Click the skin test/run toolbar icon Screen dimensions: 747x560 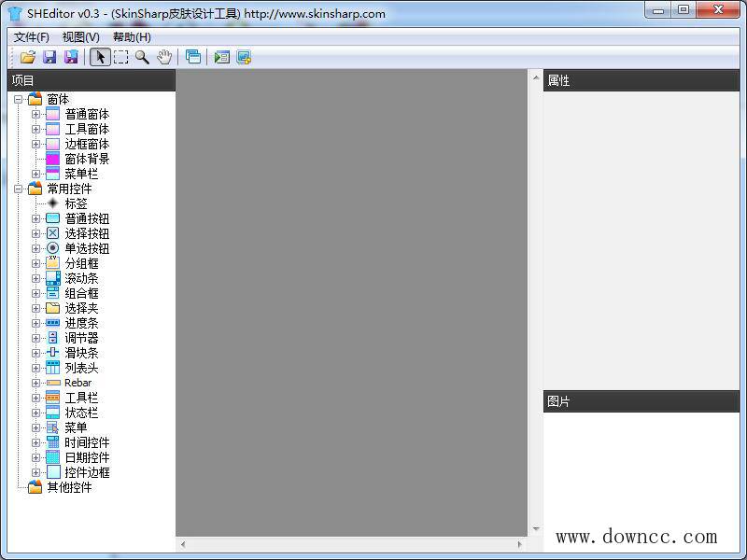(220, 57)
